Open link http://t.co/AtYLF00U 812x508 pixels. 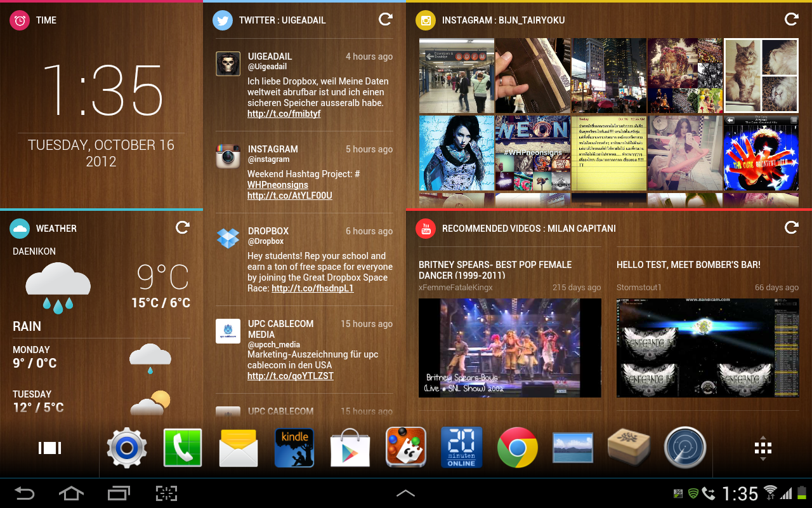coord(290,196)
